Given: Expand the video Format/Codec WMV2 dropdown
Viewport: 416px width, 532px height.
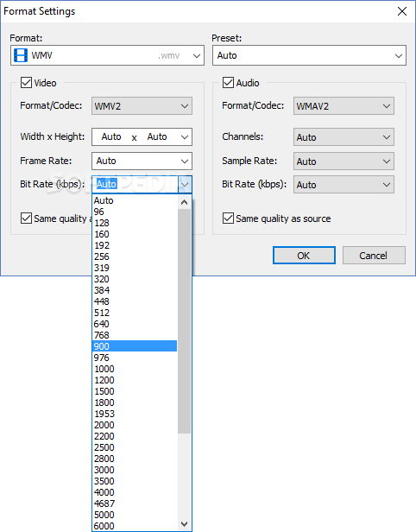Looking at the screenshot, I should [142, 106].
